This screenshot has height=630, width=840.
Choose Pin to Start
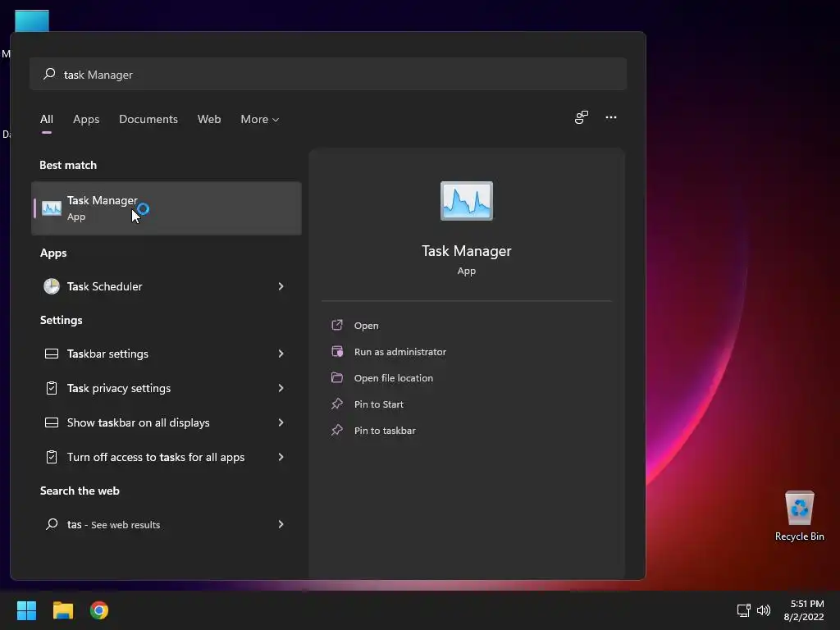379,404
